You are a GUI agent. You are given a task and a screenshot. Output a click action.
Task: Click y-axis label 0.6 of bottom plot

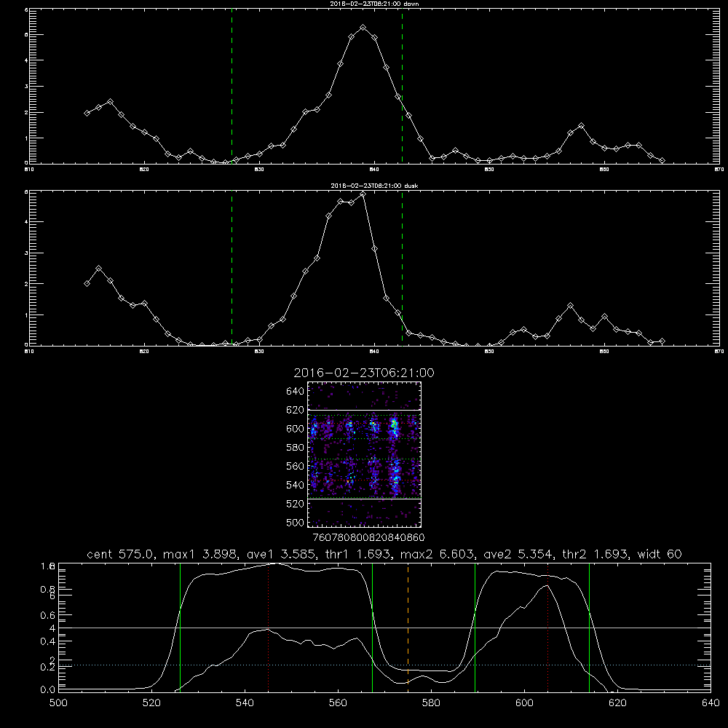coord(48,615)
